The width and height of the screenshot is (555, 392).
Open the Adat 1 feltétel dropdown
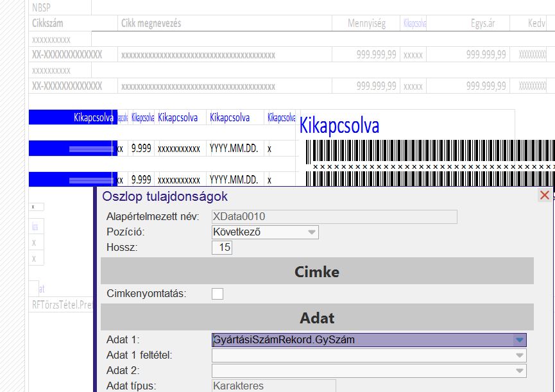(x=369, y=355)
